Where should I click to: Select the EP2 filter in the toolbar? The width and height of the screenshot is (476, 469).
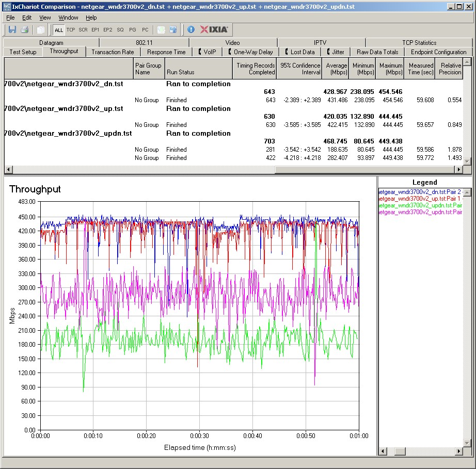[108, 30]
